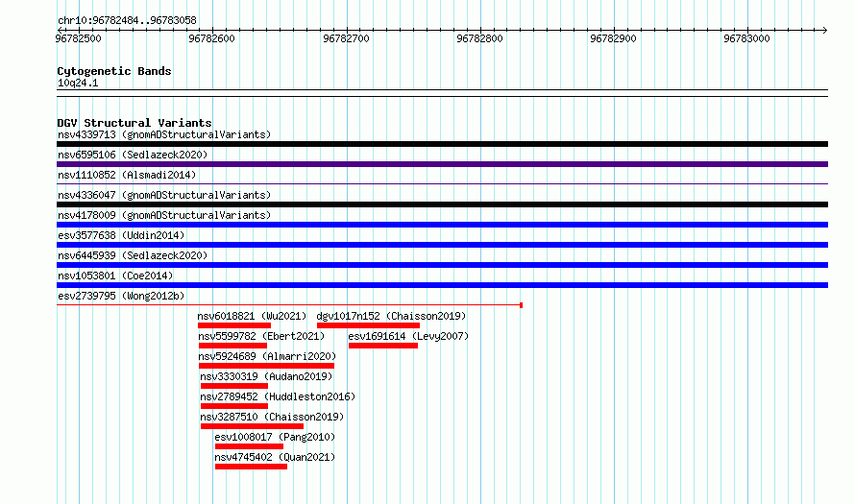Viewport: 855px width, 504px height.
Task: Open nsv4745402 (Quan2021) variant label
Action: pyautogui.click(x=275, y=457)
